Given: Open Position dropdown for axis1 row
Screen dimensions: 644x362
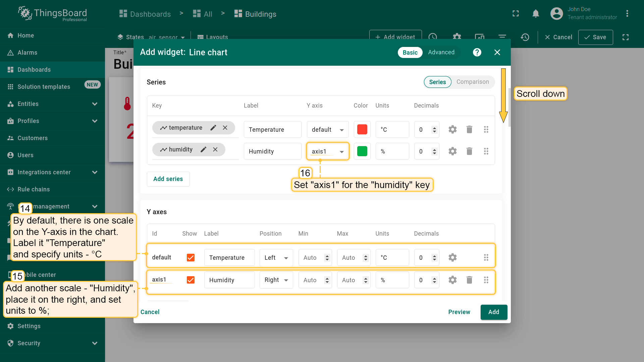Looking at the screenshot, I should 276,280.
